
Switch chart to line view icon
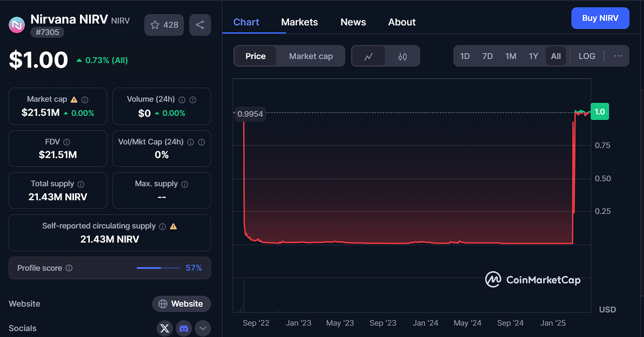pyautogui.click(x=368, y=56)
